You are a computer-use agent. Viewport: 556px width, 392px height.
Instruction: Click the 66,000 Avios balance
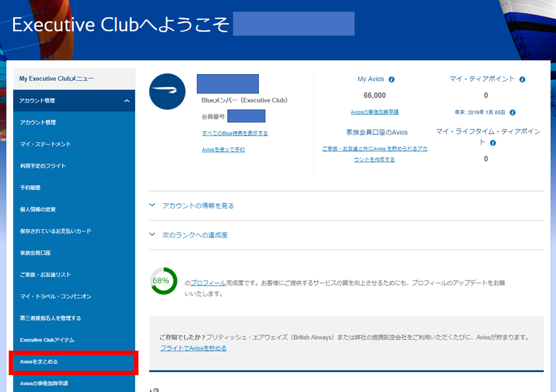coord(374,95)
